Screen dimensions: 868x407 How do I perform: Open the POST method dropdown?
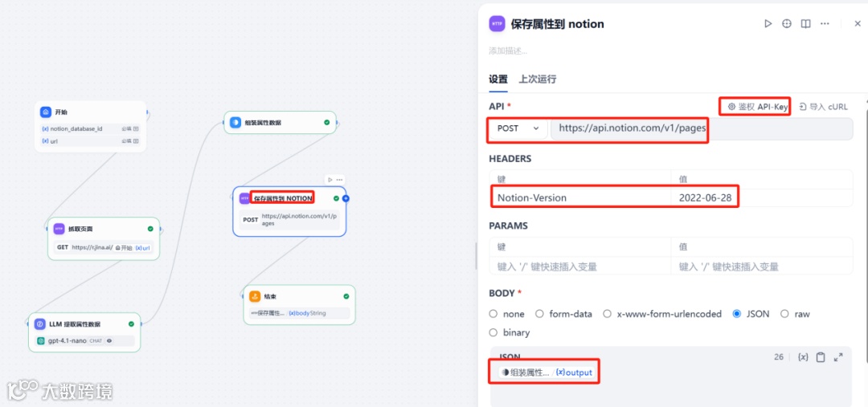518,128
